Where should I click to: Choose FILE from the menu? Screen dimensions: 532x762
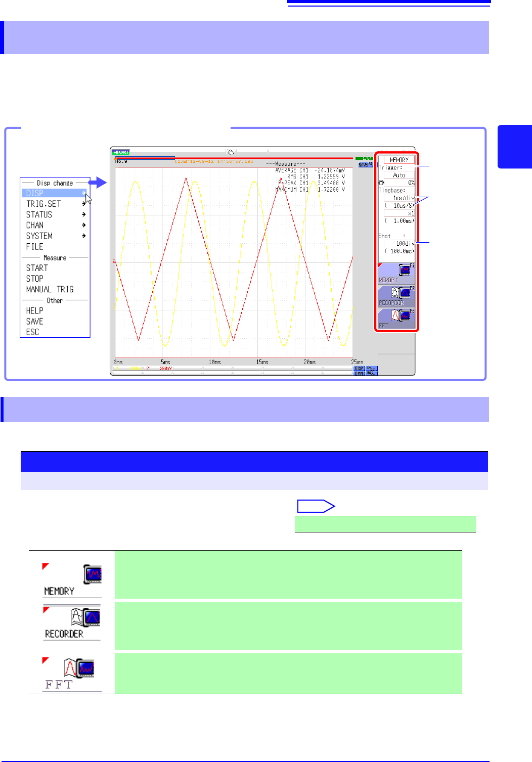[35, 247]
